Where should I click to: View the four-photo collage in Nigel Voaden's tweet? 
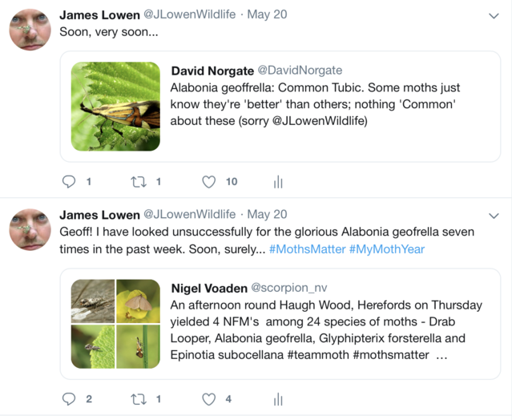coord(115,324)
